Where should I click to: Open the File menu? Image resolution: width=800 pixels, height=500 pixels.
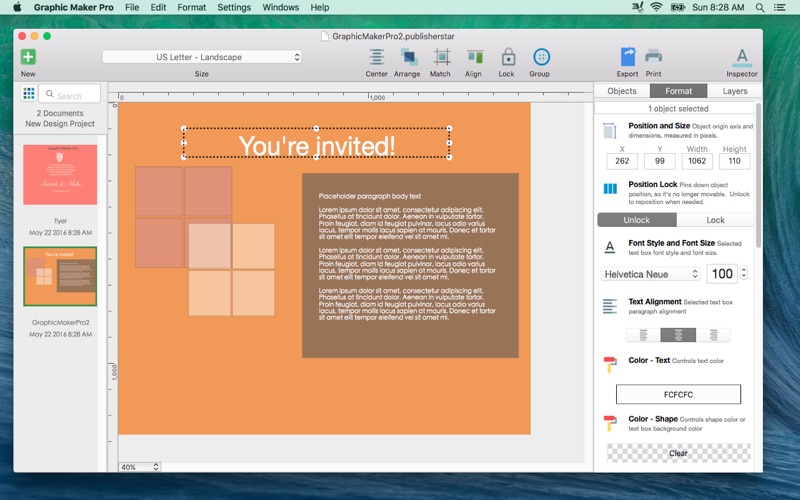132,7
